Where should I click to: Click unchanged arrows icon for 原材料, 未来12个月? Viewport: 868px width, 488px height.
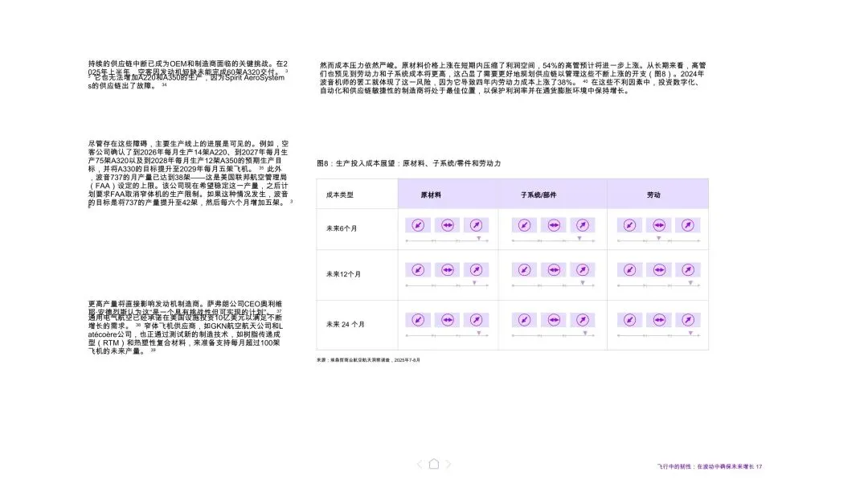(x=448, y=270)
